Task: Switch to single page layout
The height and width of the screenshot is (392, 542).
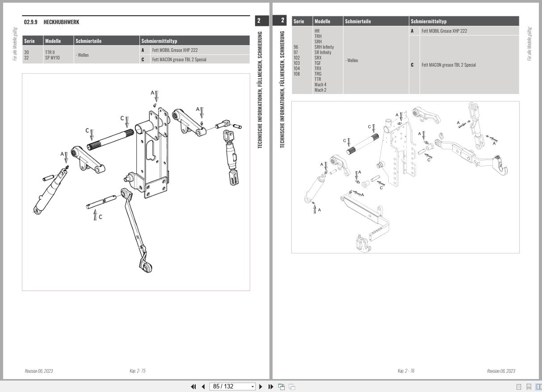Action: tap(519, 386)
